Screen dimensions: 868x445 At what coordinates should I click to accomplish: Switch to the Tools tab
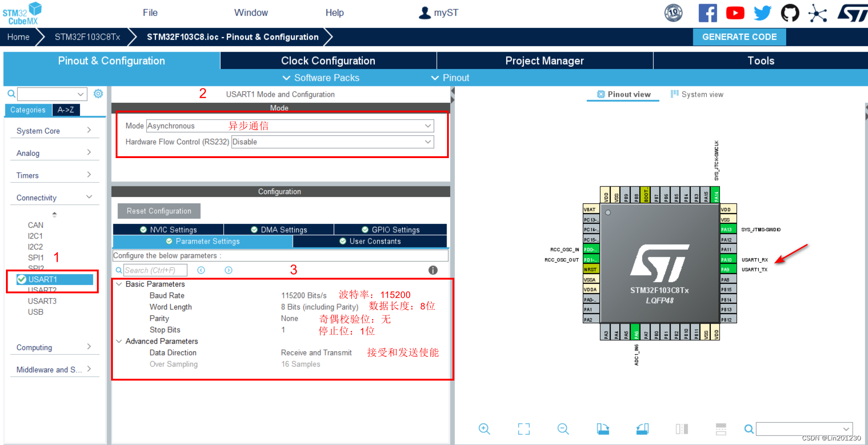(x=761, y=61)
